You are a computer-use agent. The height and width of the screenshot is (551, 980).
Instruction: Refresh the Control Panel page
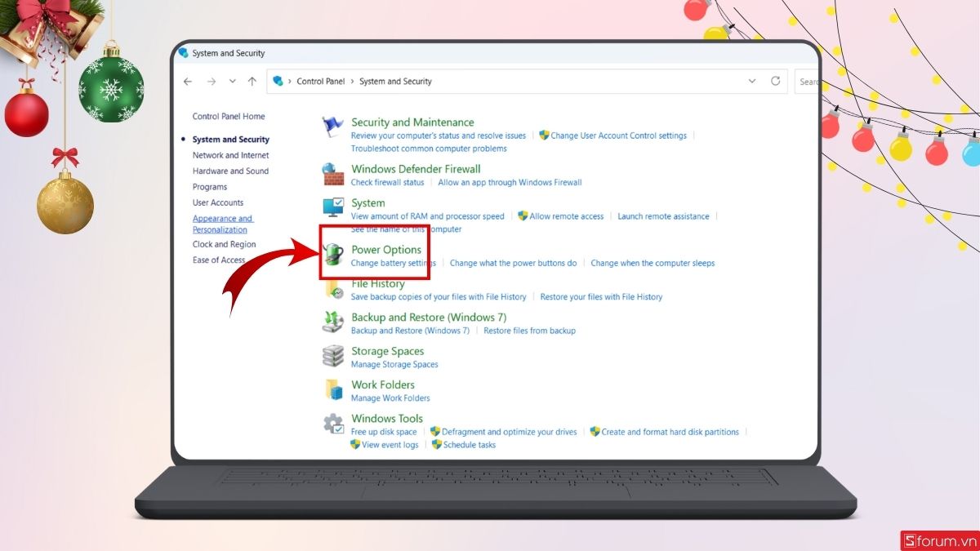click(776, 82)
